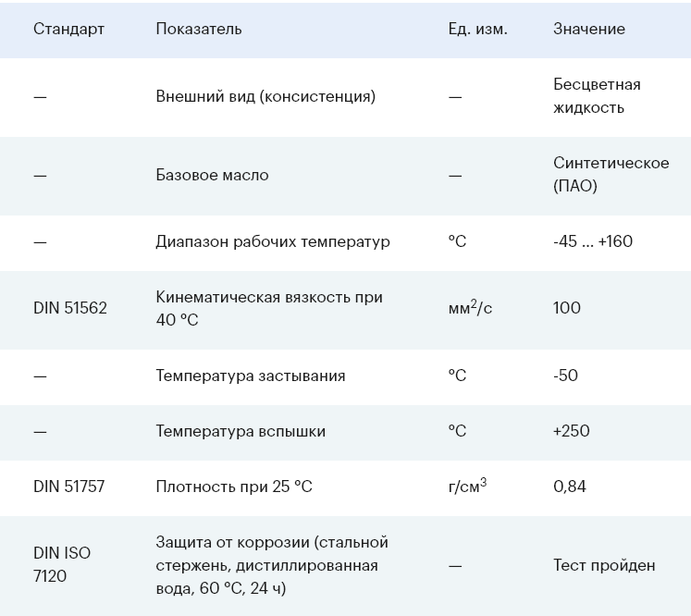Select the -45 ... +160 temperature value

[593, 241]
